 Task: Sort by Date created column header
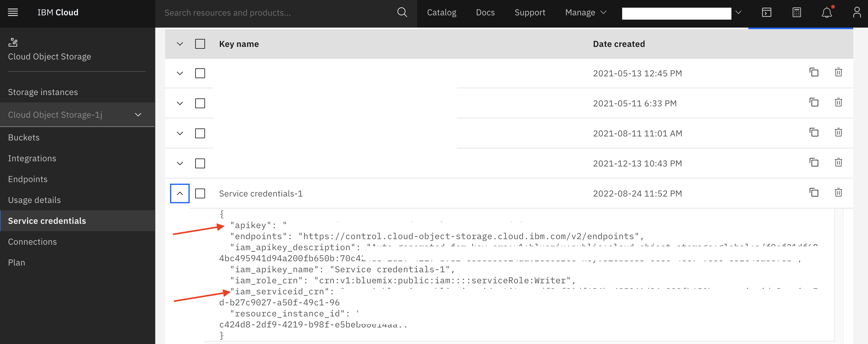619,44
